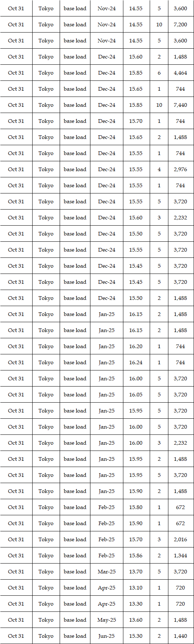The width and height of the screenshot is (194, 644).
Task: Select the 4,464 total cell
Action: click(x=180, y=73)
